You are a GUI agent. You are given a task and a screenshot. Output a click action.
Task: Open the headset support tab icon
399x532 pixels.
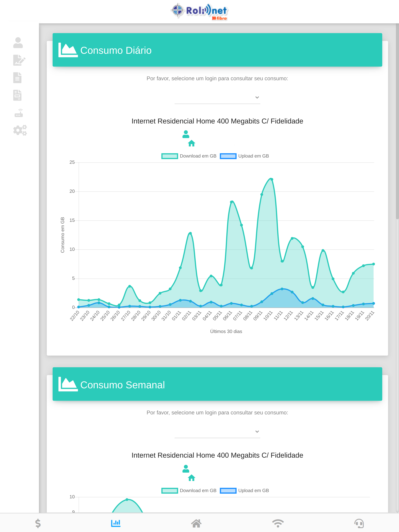[359, 523]
